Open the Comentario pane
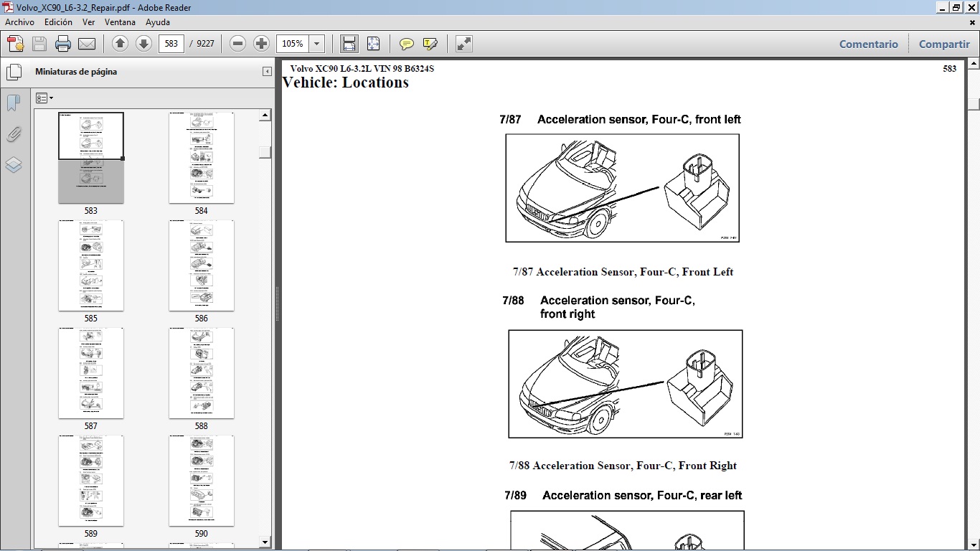 pyautogui.click(x=869, y=44)
